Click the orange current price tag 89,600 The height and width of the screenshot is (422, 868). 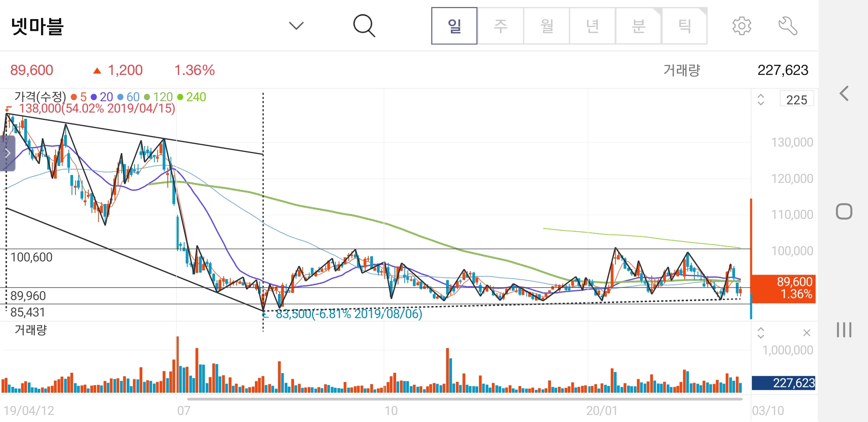[x=784, y=288]
